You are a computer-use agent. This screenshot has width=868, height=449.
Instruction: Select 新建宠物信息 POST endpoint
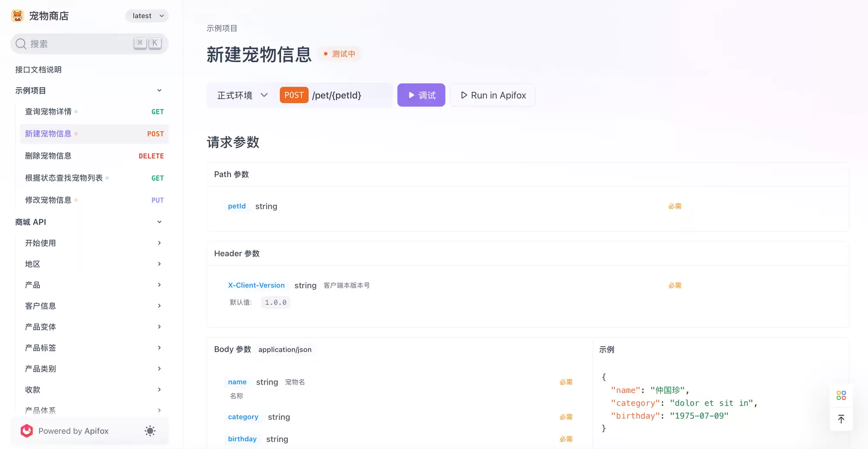94,134
